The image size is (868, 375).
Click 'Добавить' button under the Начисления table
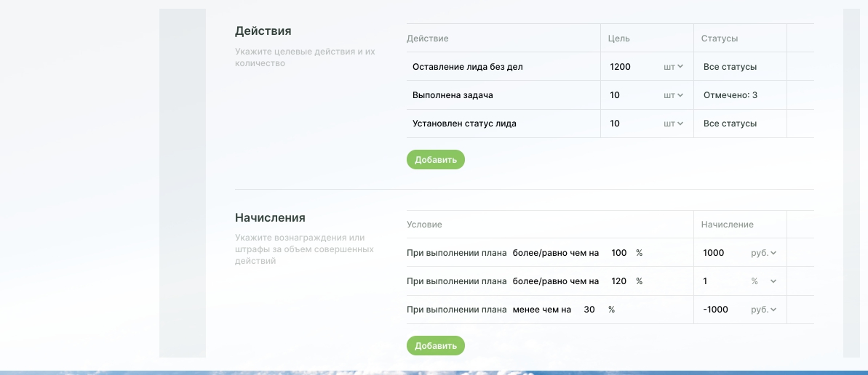tap(435, 346)
